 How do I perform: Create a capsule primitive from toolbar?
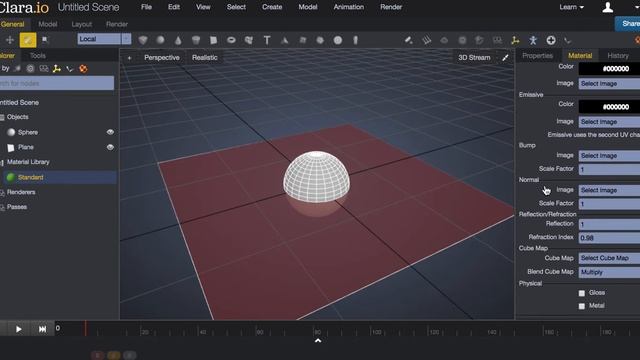pos(356,40)
